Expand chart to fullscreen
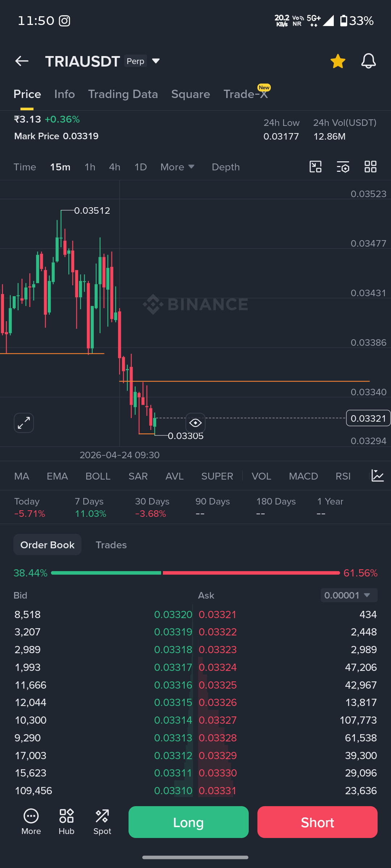The image size is (391, 868). pos(24,423)
